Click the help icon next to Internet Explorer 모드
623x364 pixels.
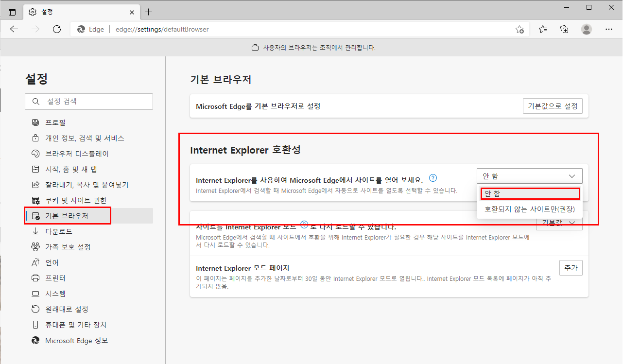click(x=304, y=224)
